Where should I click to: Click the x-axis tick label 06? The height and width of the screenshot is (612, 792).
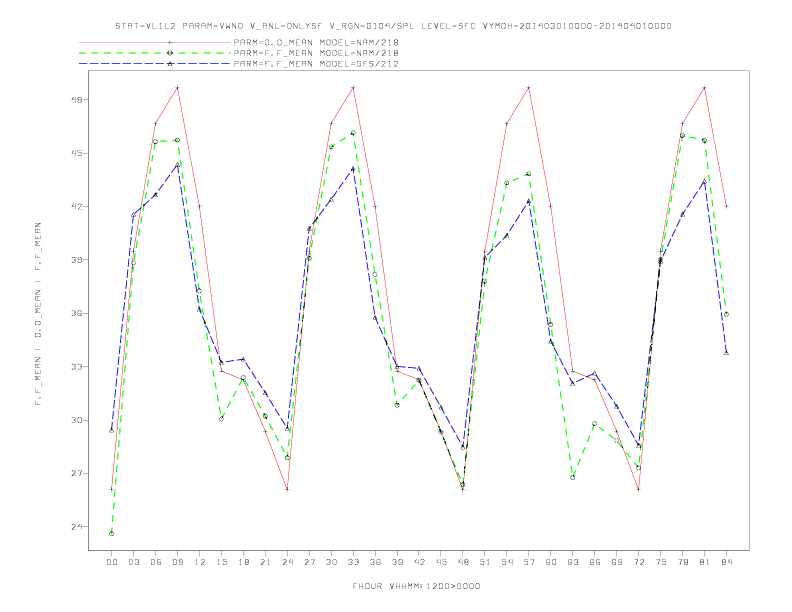tap(156, 562)
